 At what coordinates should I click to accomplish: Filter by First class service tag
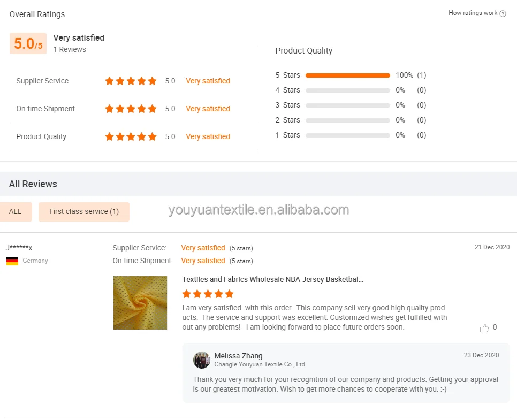(x=84, y=212)
